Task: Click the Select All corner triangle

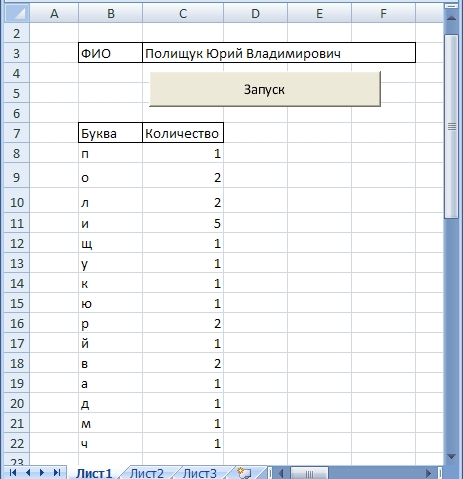Action: pos(17,14)
